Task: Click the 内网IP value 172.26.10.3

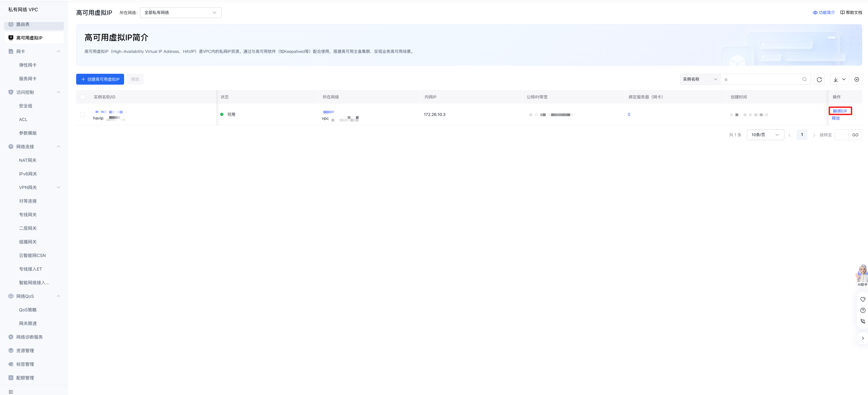Action: click(435, 115)
